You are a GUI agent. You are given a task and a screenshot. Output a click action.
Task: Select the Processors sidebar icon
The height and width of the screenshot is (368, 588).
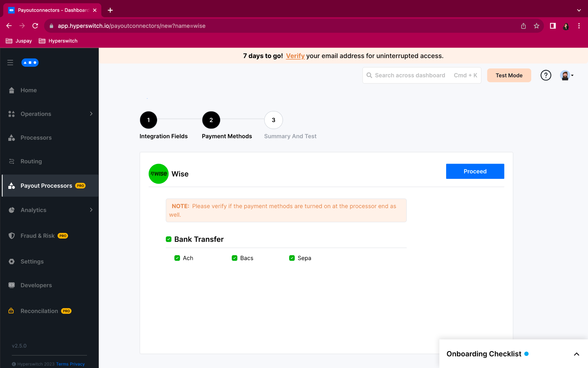click(x=11, y=137)
